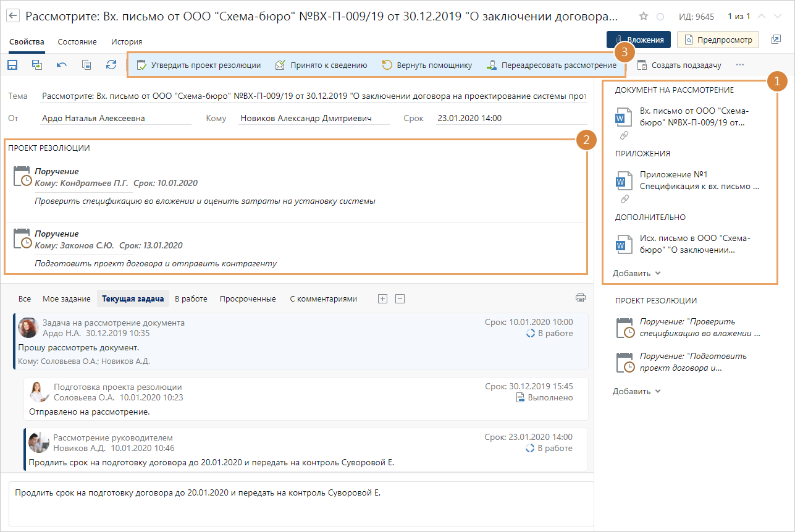Select the Просроченные filter tab
This screenshot has height=532, width=795.
point(248,299)
